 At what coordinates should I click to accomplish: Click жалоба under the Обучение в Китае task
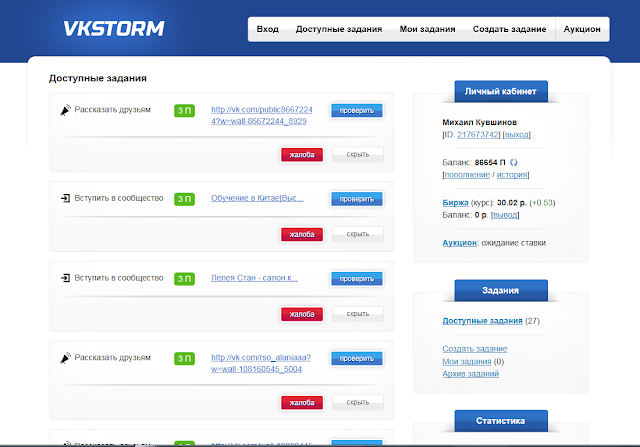[302, 234]
